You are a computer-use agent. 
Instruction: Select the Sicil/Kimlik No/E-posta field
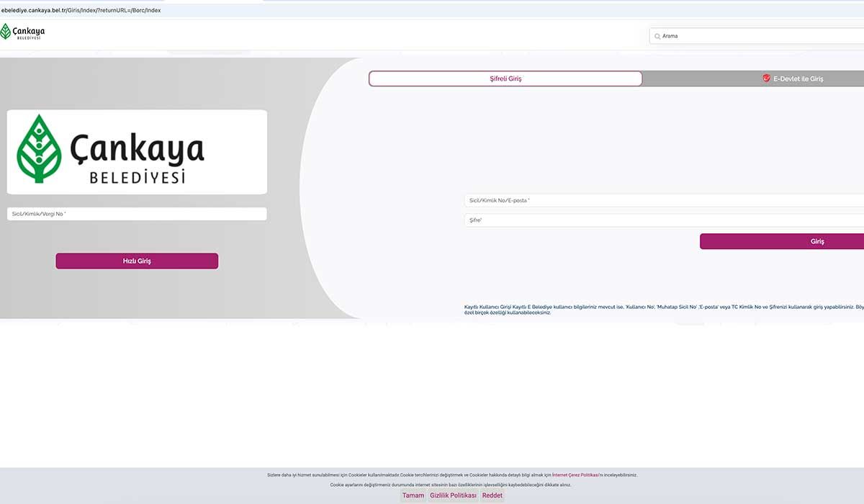[662, 200]
